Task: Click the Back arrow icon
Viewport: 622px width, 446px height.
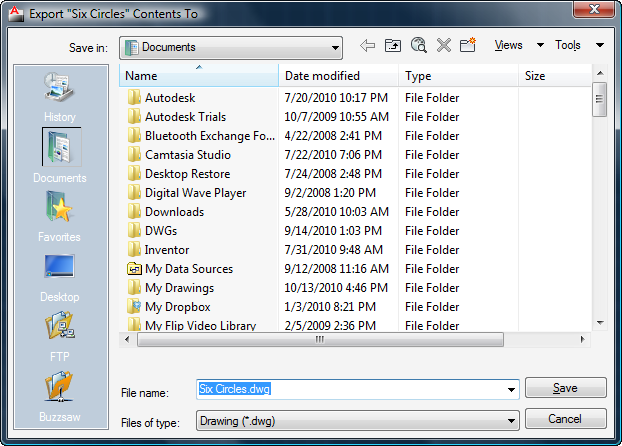Action: click(x=367, y=46)
